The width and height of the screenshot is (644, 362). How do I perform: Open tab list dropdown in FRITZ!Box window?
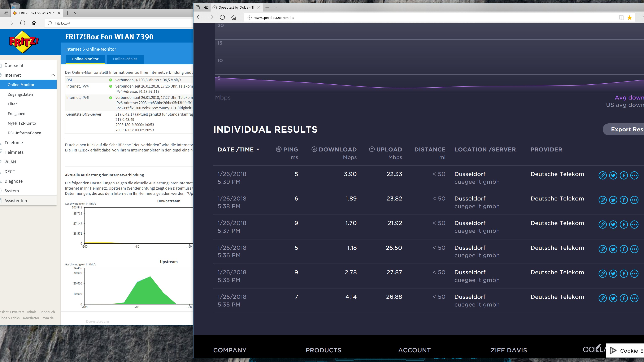click(76, 13)
